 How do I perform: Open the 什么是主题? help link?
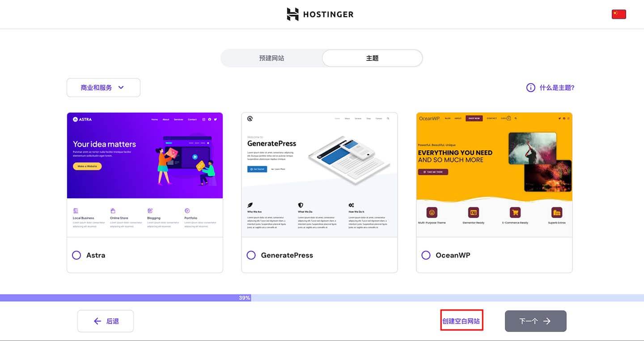[x=557, y=88]
